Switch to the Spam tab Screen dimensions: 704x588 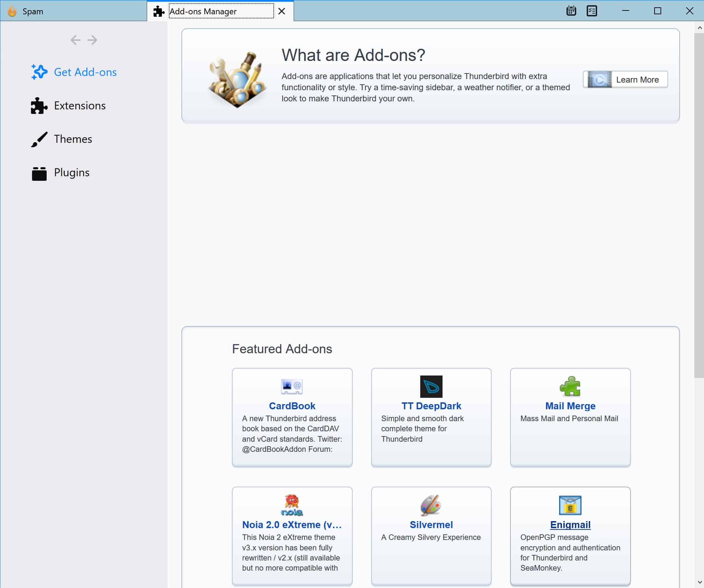tap(73, 11)
